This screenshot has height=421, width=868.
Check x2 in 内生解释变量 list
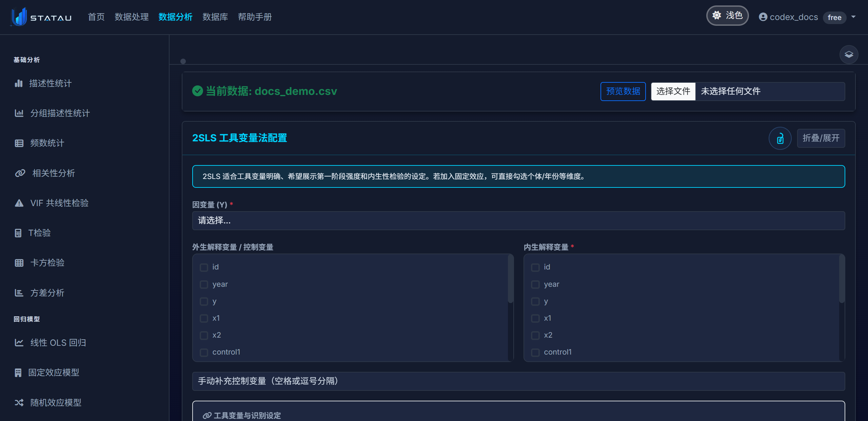[535, 336]
